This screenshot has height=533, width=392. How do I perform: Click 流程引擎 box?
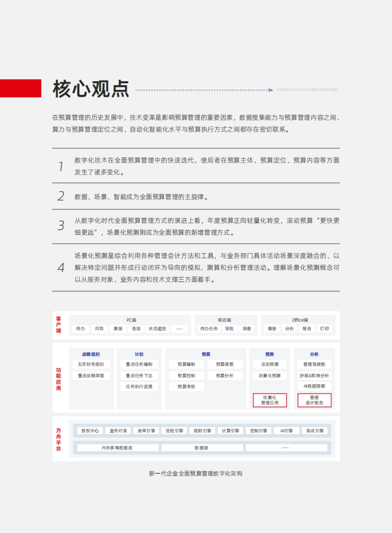[174, 431]
